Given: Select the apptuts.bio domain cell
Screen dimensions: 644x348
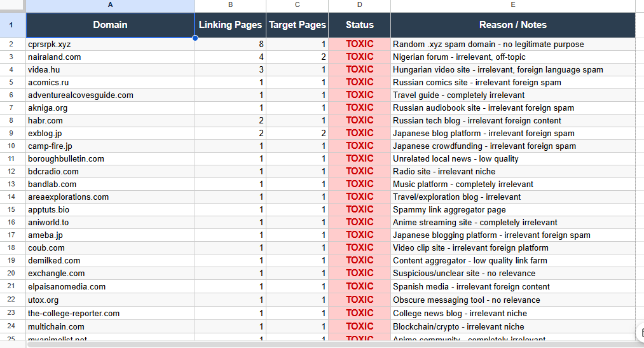Looking at the screenshot, I should [110, 210].
